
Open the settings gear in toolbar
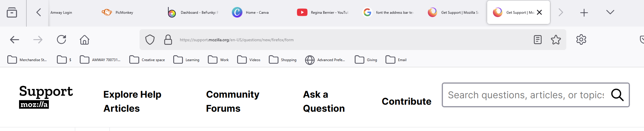tap(581, 39)
